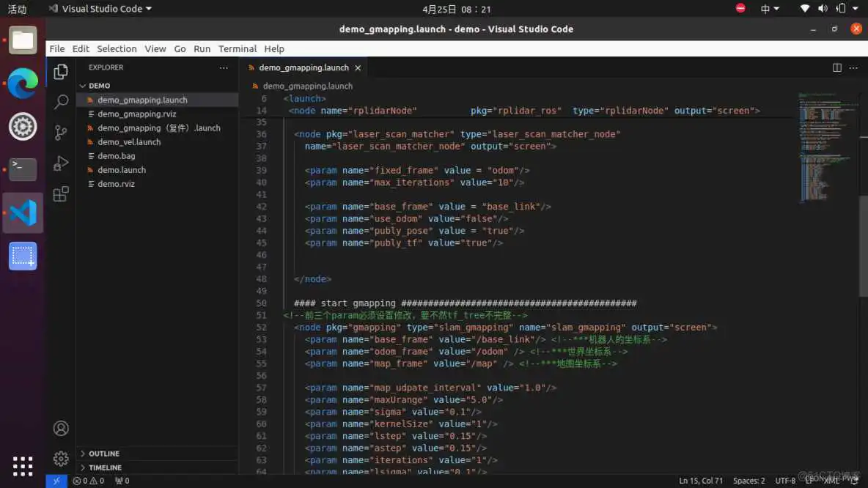Open the Manage settings gear icon
Viewport: 868px width, 488px height.
[x=60, y=458]
